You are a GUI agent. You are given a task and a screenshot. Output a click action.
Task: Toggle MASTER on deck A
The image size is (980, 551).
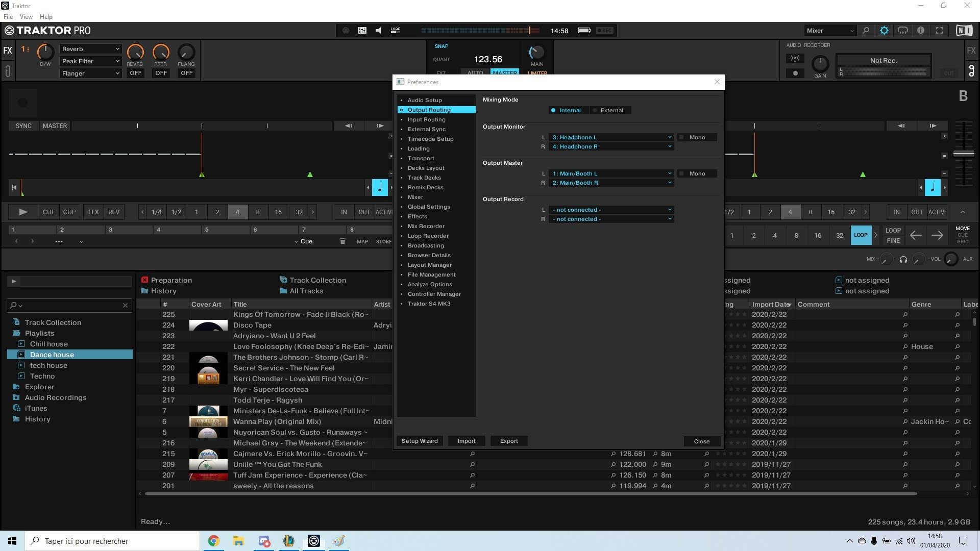click(55, 126)
